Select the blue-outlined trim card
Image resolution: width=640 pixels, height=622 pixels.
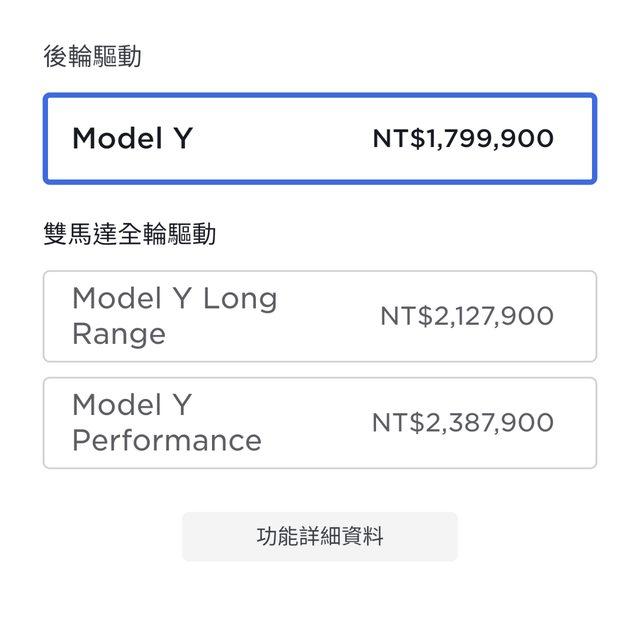(319, 138)
